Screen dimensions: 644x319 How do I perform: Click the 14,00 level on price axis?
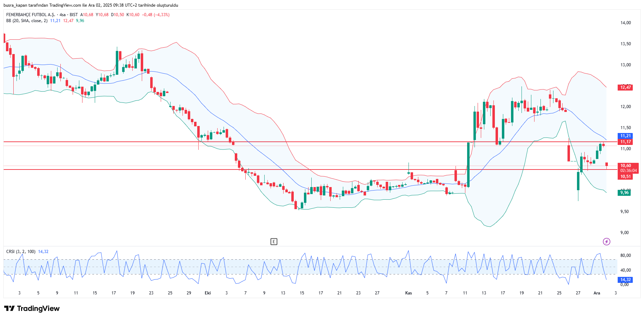625,23
